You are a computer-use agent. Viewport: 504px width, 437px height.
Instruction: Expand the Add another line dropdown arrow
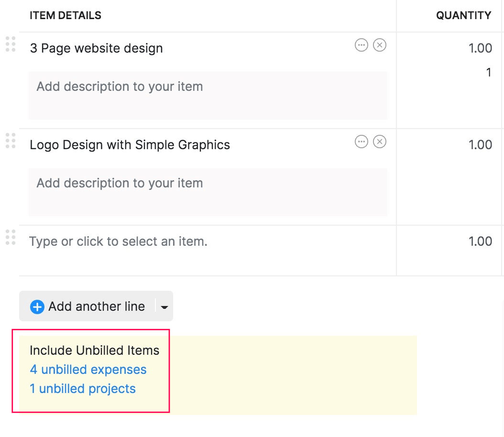[x=164, y=307]
